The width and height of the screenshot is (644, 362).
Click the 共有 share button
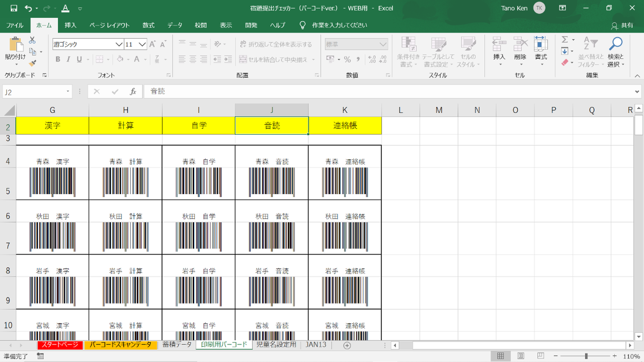[622, 25]
